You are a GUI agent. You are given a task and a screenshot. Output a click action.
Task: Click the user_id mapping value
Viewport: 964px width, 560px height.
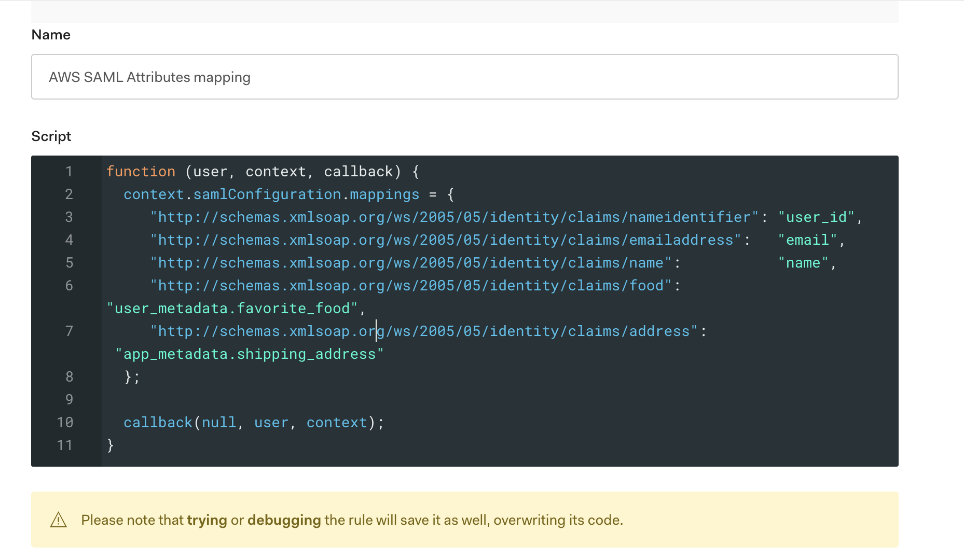pos(817,217)
